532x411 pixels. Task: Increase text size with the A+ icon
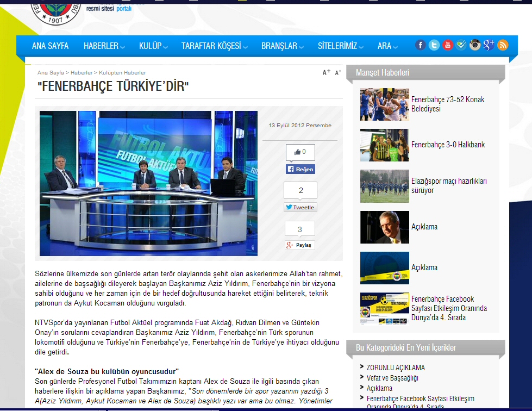(x=326, y=72)
